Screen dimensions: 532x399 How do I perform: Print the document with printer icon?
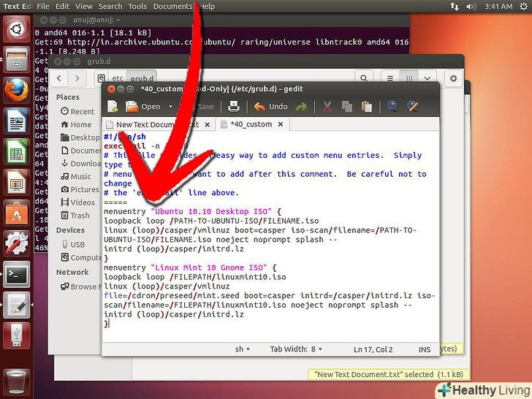click(233, 107)
